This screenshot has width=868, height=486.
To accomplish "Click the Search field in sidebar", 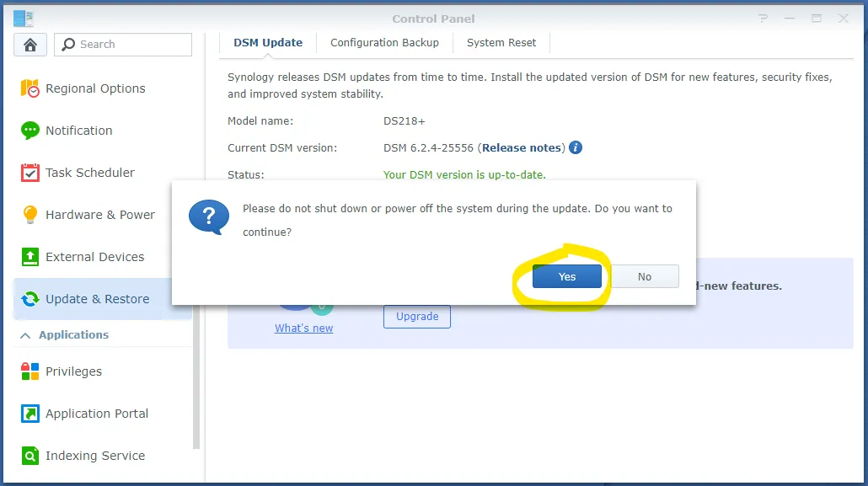I will (123, 45).
